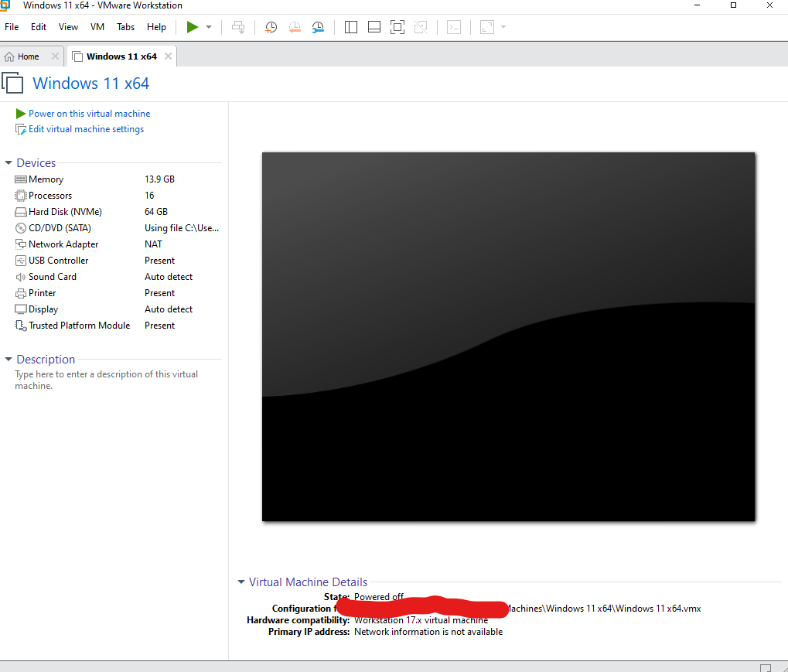
Task: Open the Tabs menu
Action: click(125, 27)
